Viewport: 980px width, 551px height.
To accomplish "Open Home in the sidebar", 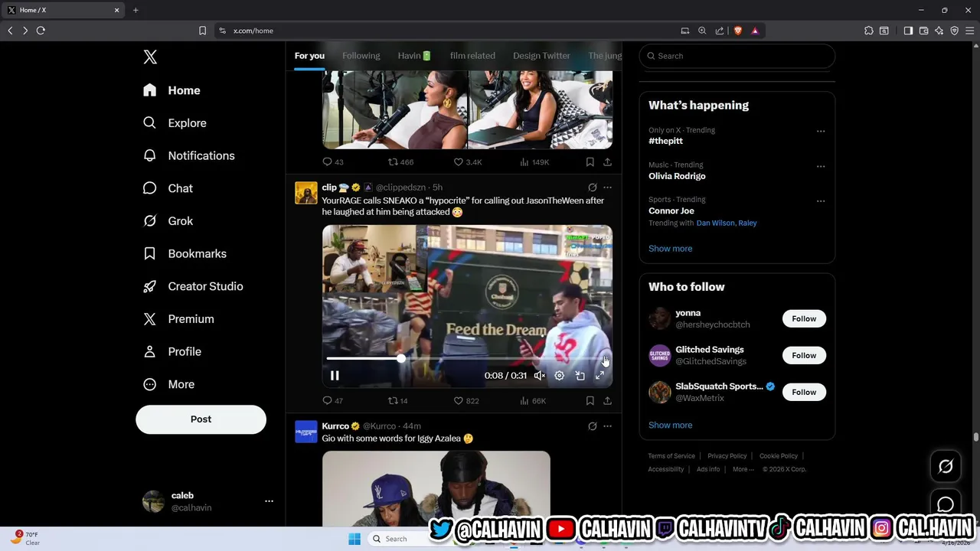I will (x=171, y=90).
